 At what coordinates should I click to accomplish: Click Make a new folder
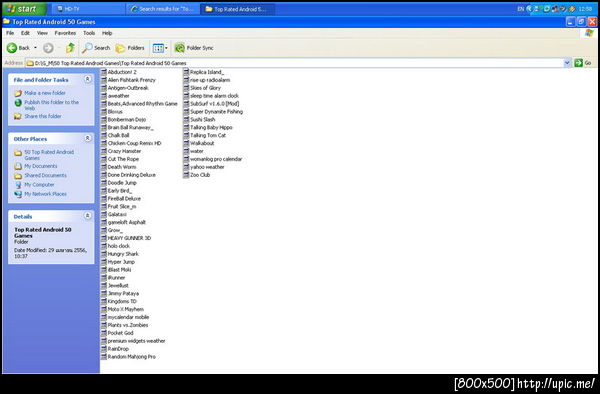pos(45,93)
